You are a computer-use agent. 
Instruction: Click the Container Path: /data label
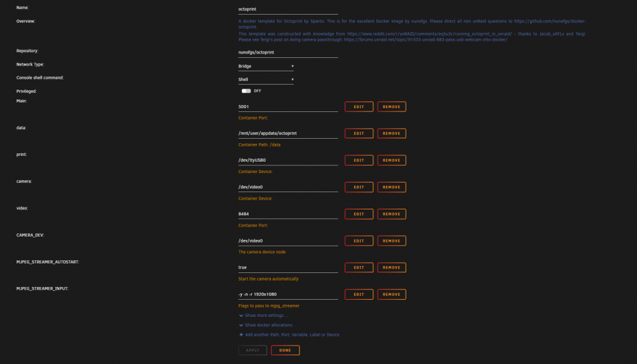click(x=259, y=145)
